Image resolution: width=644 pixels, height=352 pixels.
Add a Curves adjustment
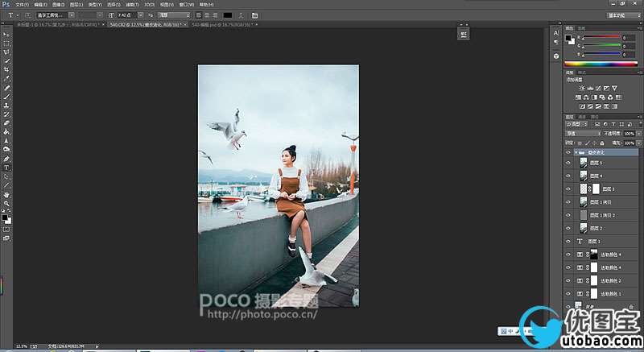pos(598,88)
